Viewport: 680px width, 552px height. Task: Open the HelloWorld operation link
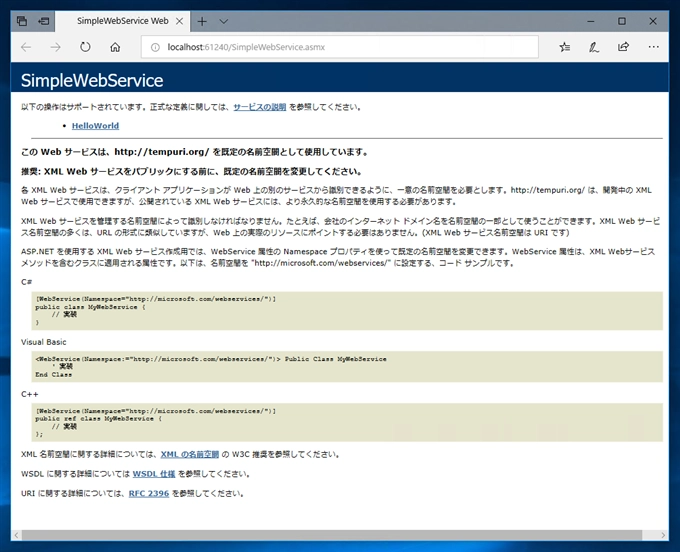[95, 126]
